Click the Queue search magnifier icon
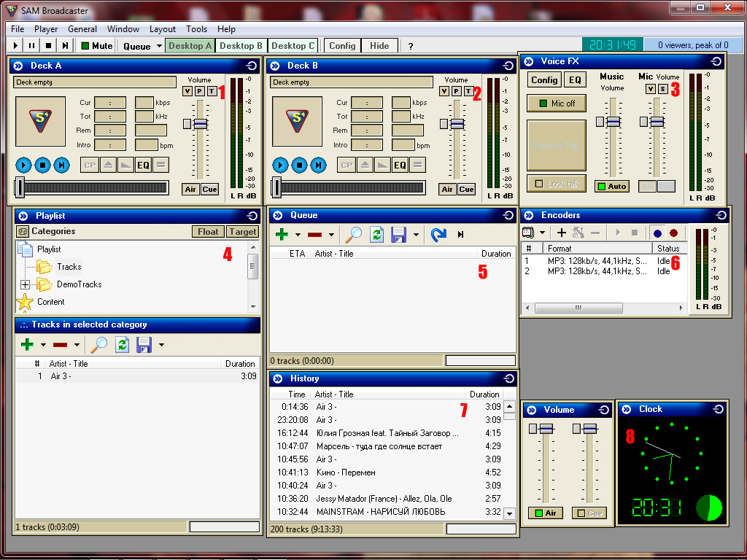 click(x=354, y=235)
